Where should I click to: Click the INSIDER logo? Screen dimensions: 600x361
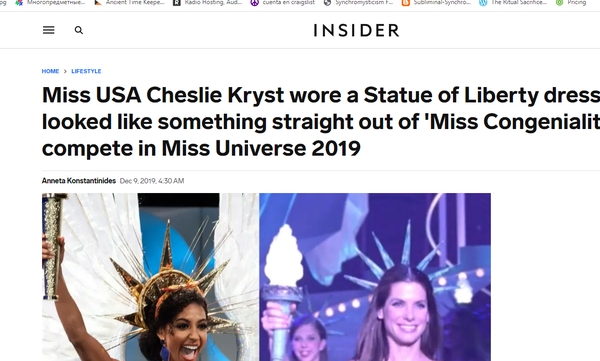click(356, 30)
